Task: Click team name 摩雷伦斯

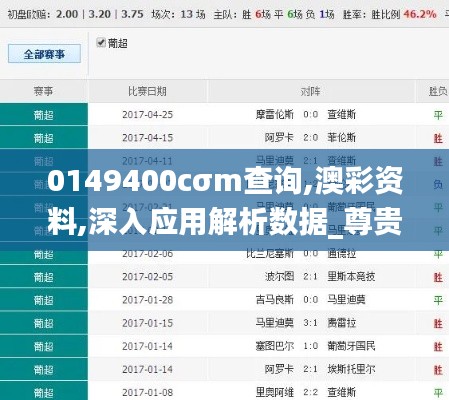Action: point(275,115)
